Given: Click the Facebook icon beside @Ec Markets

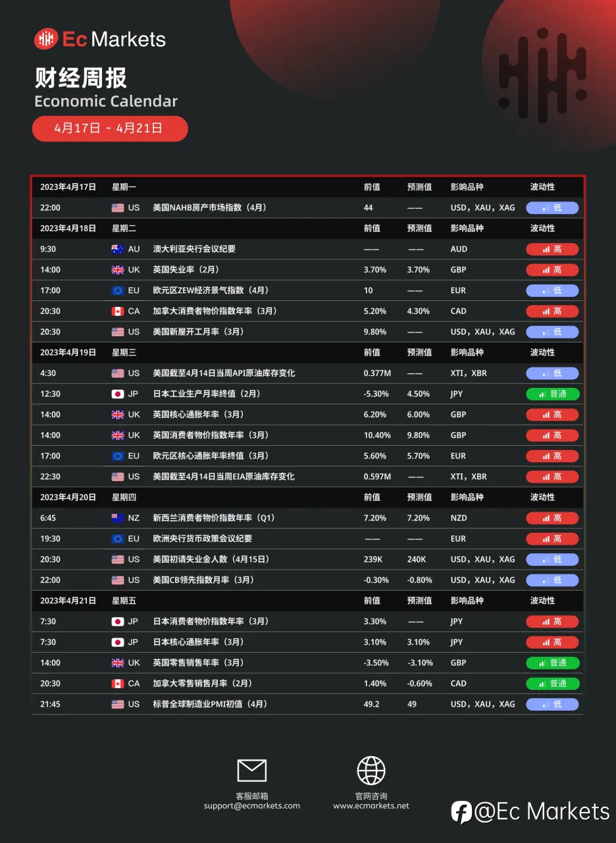Looking at the screenshot, I should tap(461, 812).
